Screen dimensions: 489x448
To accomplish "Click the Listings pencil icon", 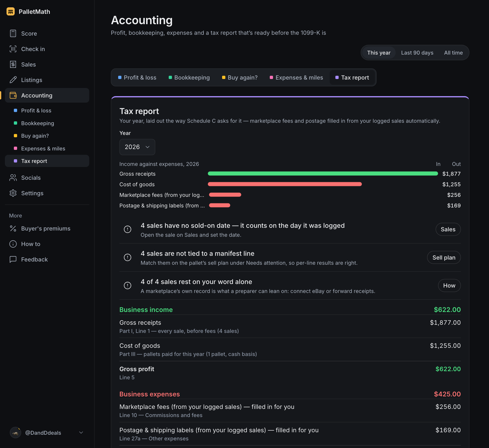I will [x=13, y=80].
